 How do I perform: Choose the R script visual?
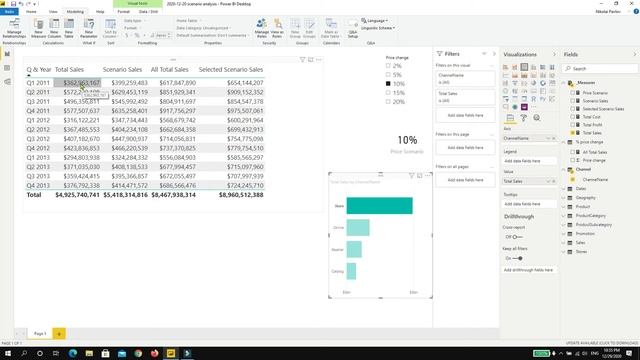tap(533, 99)
